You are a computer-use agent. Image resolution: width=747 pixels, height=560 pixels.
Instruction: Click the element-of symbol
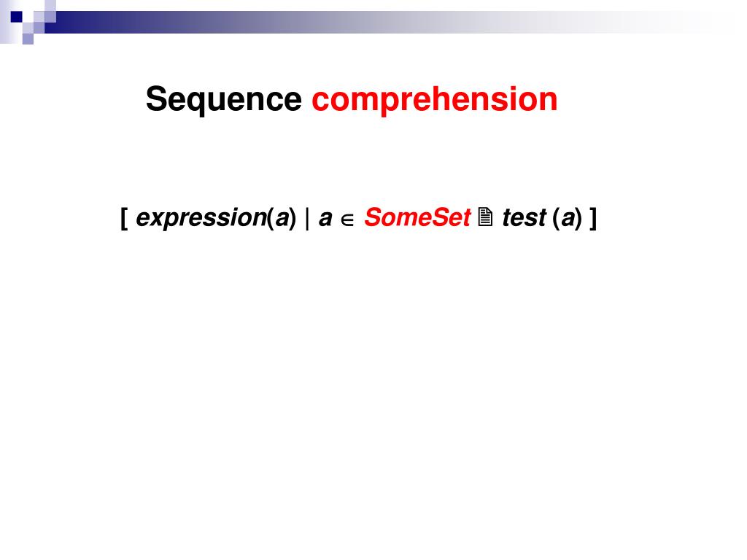click(347, 220)
